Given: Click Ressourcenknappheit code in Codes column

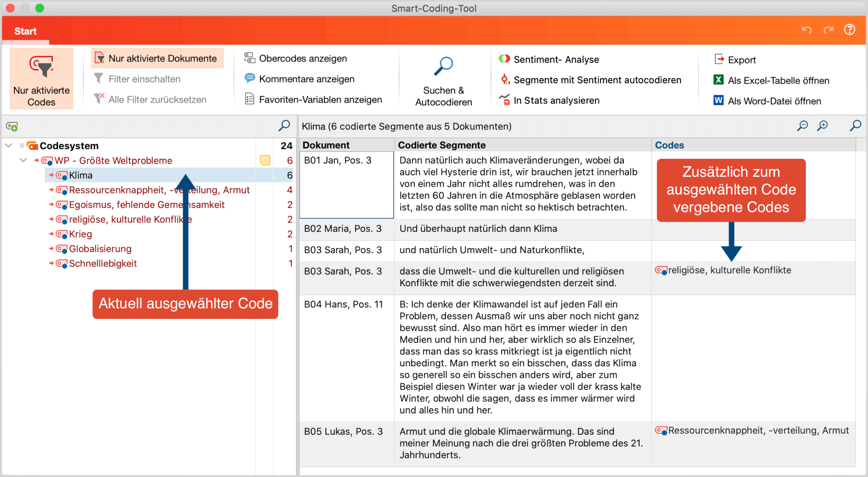Looking at the screenshot, I should 752,430.
